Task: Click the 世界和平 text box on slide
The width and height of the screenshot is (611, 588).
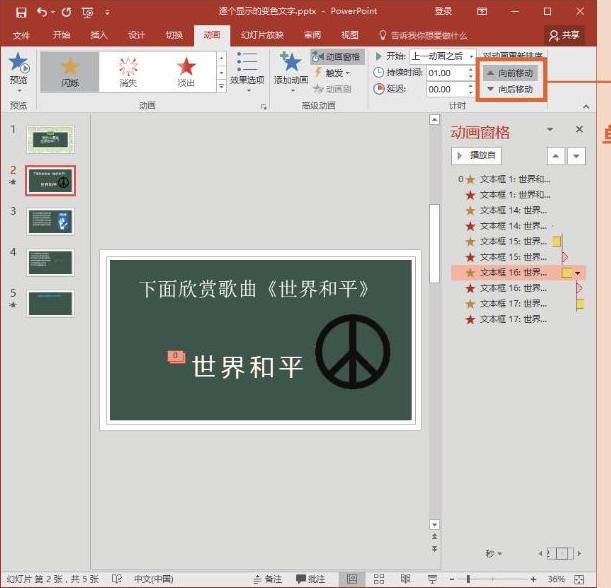Action: [x=247, y=367]
